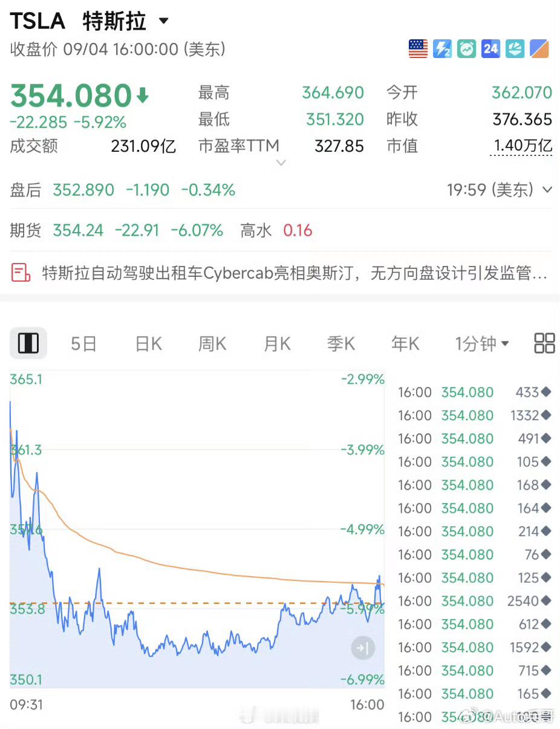560x729 pixels.
Task: Expand the after-hours 19:59 (美东) chevron
Action: (547, 190)
